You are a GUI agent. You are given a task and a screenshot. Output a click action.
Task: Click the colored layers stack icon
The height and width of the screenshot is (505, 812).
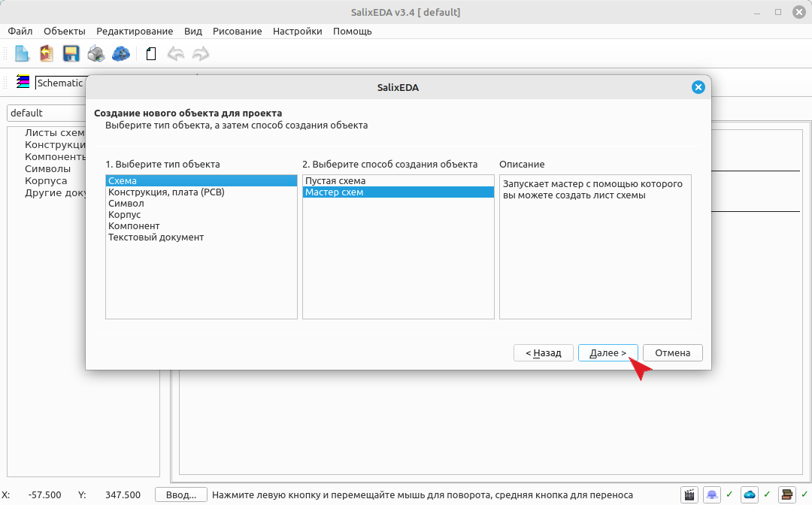tap(23, 82)
